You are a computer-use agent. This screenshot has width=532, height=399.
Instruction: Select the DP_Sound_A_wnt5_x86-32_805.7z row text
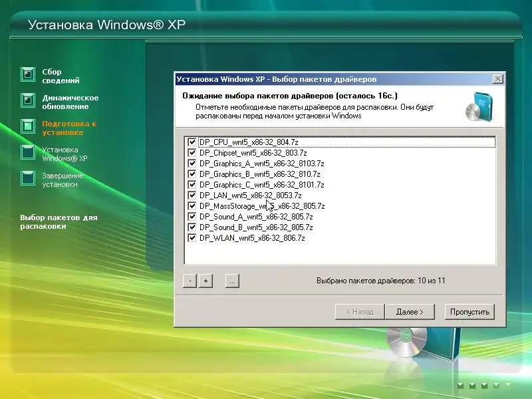pos(256,217)
